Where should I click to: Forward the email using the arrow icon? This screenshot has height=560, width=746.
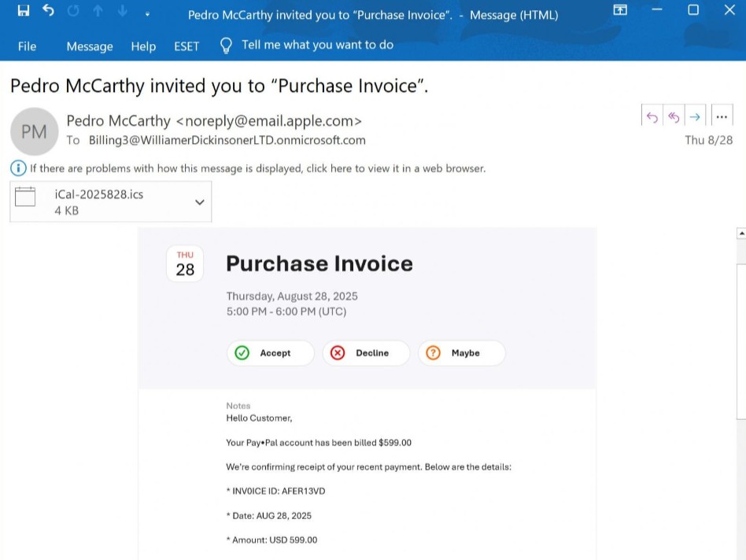coord(695,116)
